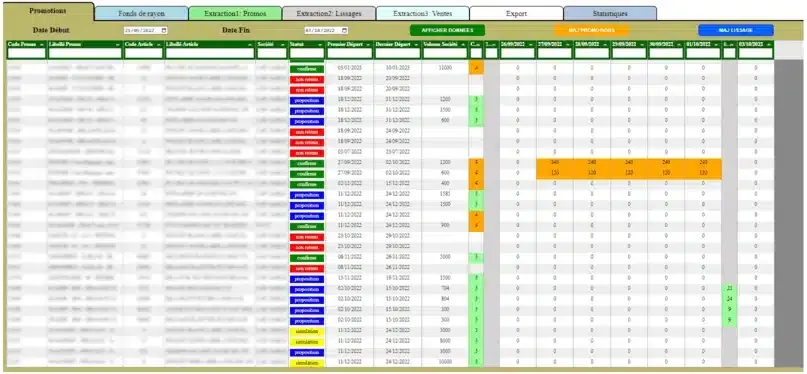Select the Extraction2: Lissages tab
This screenshot has height=374, width=807.
pyautogui.click(x=329, y=14)
